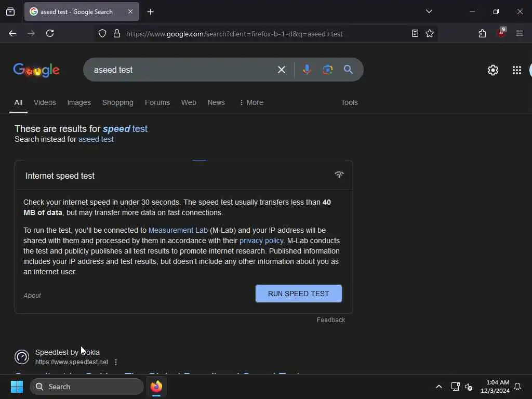Open the notifications bell icon
The image size is (532, 399).
[x=517, y=387]
